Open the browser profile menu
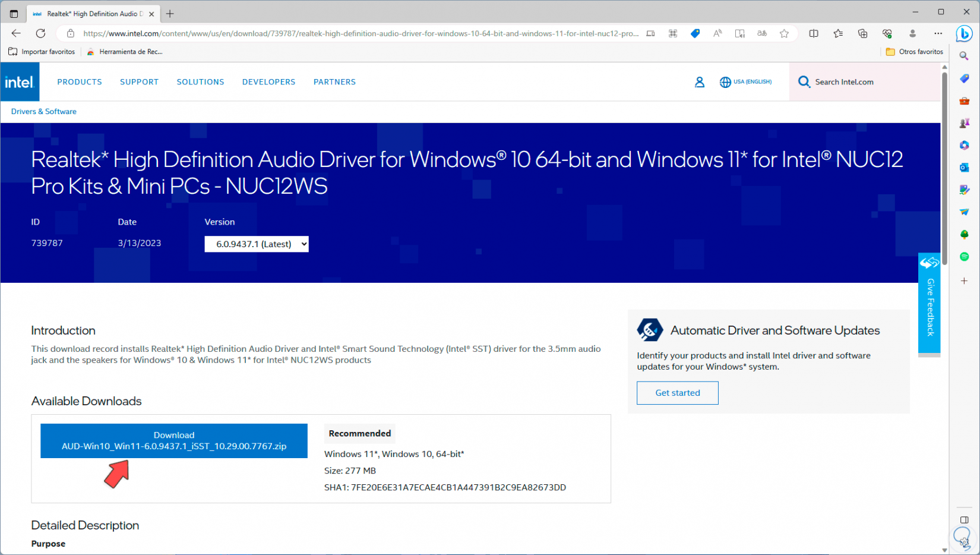The image size is (980, 555). click(912, 33)
